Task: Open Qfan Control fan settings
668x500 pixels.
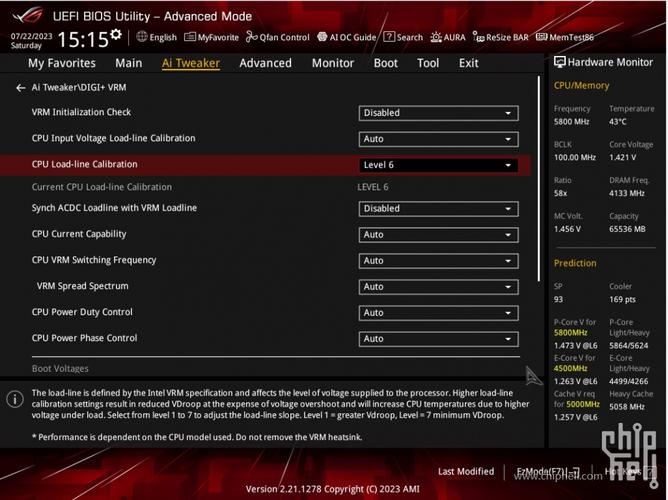Action: [278, 37]
